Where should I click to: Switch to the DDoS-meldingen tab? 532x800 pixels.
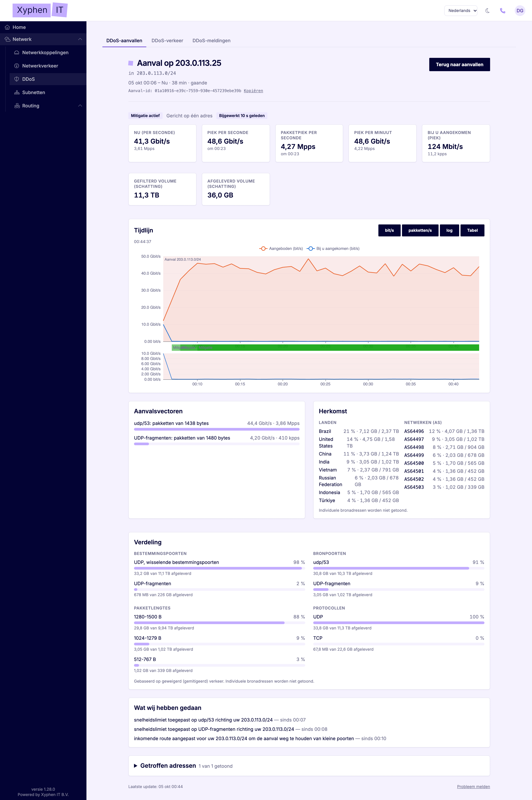(211, 41)
